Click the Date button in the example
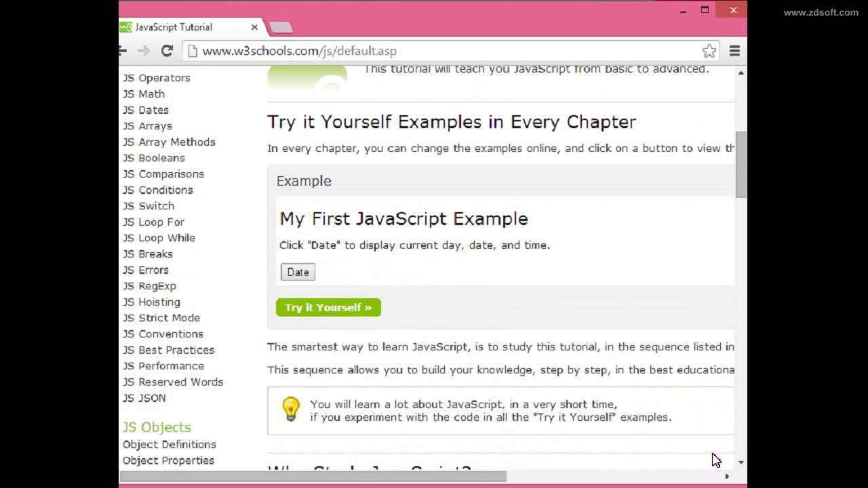 pos(298,272)
